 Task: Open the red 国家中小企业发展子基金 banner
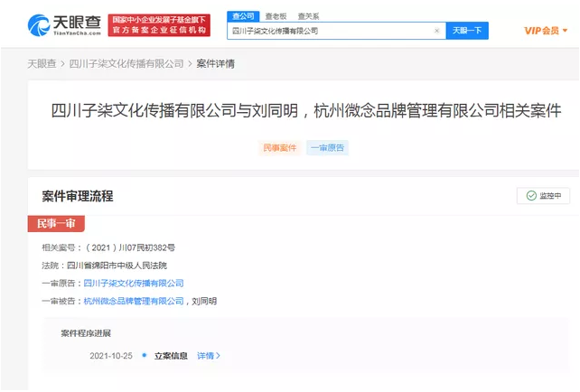(x=159, y=25)
